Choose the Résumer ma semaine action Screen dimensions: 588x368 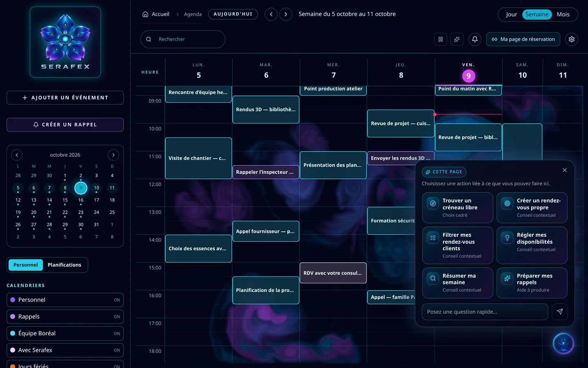point(458,283)
